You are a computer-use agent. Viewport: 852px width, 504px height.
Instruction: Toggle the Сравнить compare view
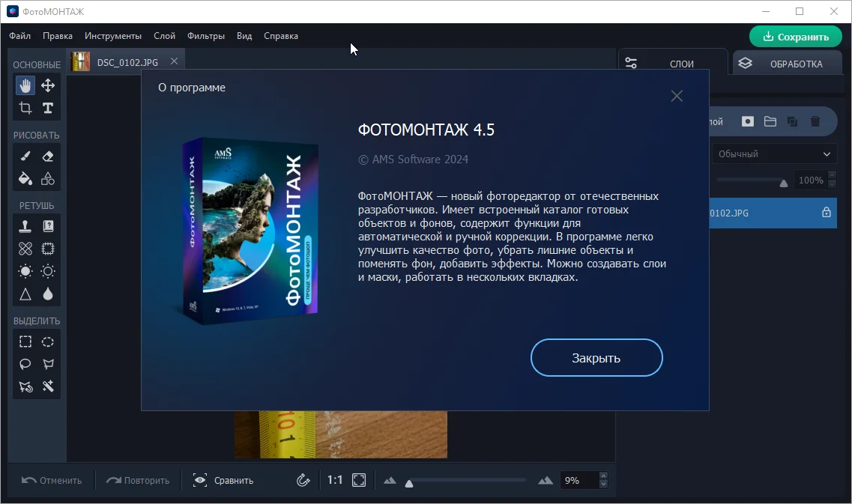[x=223, y=480]
